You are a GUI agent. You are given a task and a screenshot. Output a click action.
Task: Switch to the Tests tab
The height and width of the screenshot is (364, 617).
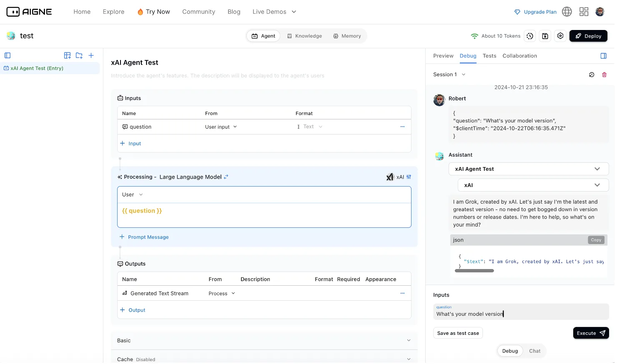coord(489,56)
